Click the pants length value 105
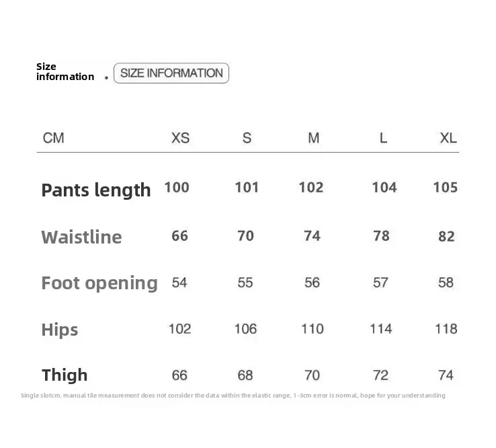The image size is (496, 448). [445, 187]
